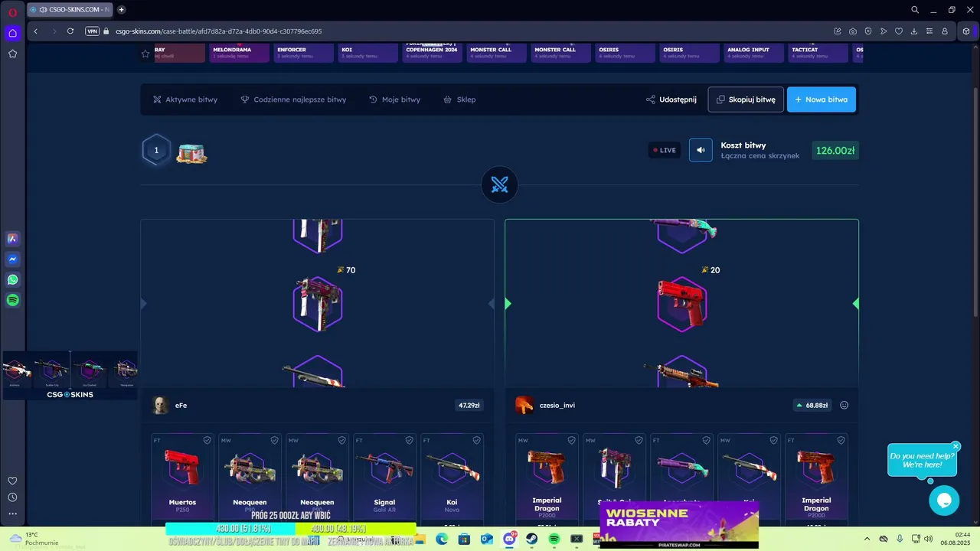
Task: Open WhatsApp in the Opera sidebar
Action: coord(12,280)
